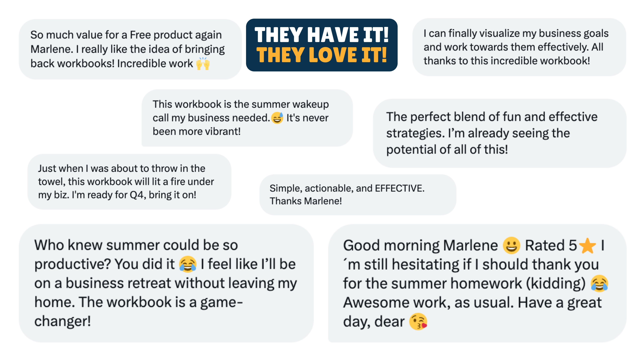This screenshot has height=362, width=644.
Task: Select the Good morning Marlene testimonial bubble
Action: pos(477,283)
